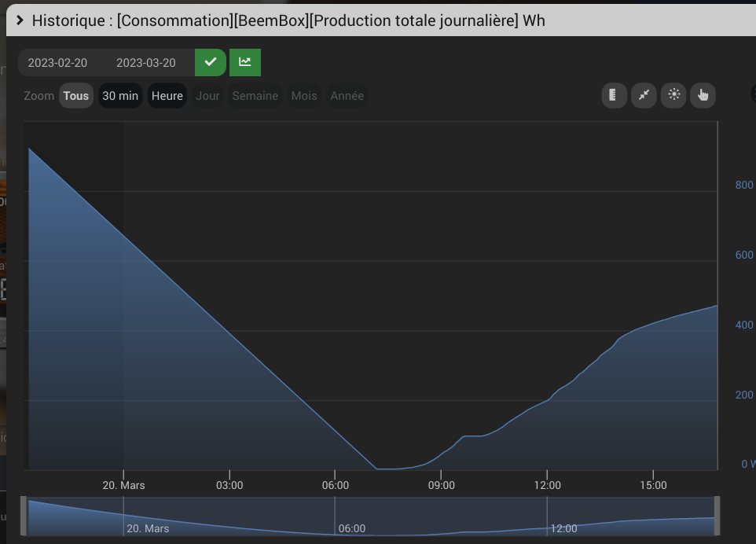Choose the Semaine zoom option
The image size is (756, 544).
tap(255, 96)
